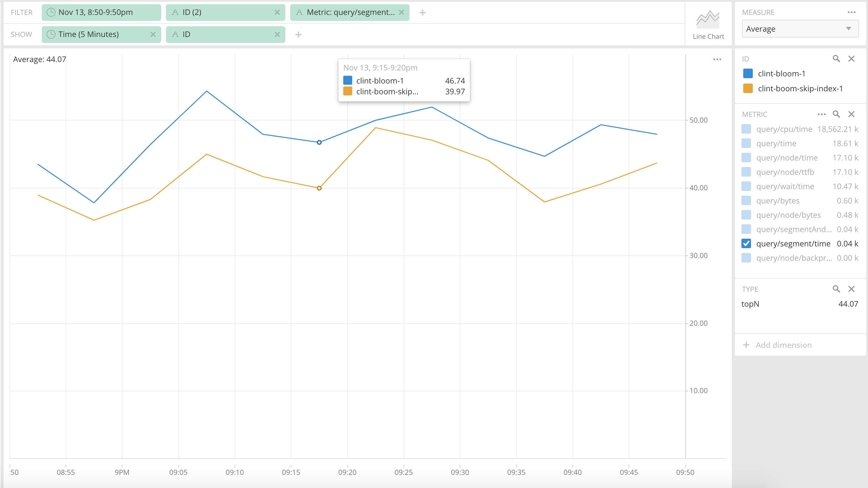Select topN in the Type panel

750,304
